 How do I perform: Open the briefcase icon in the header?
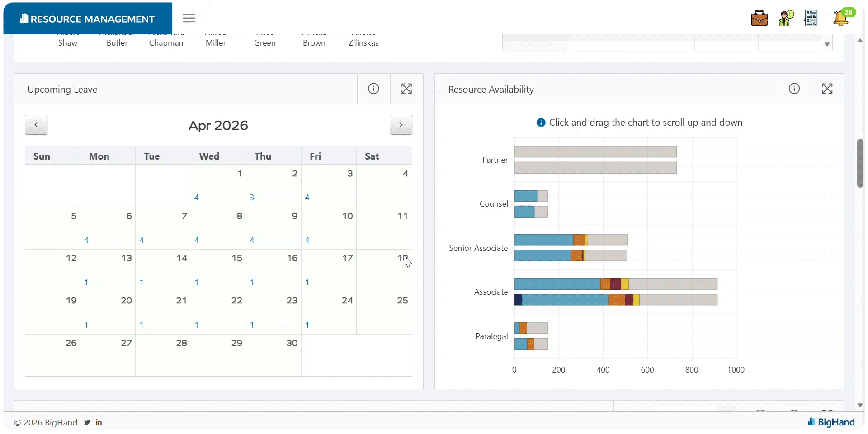pyautogui.click(x=759, y=19)
